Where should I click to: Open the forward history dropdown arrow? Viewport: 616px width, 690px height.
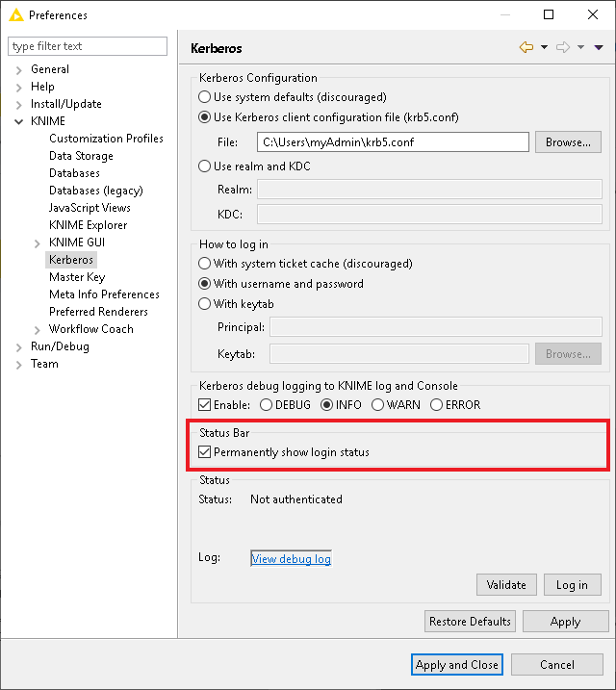[x=580, y=47]
